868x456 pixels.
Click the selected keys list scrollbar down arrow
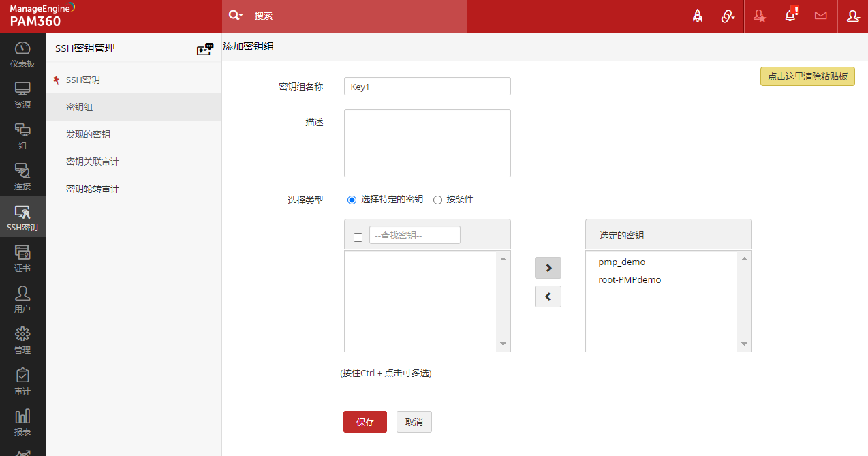[x=744, y=344]
